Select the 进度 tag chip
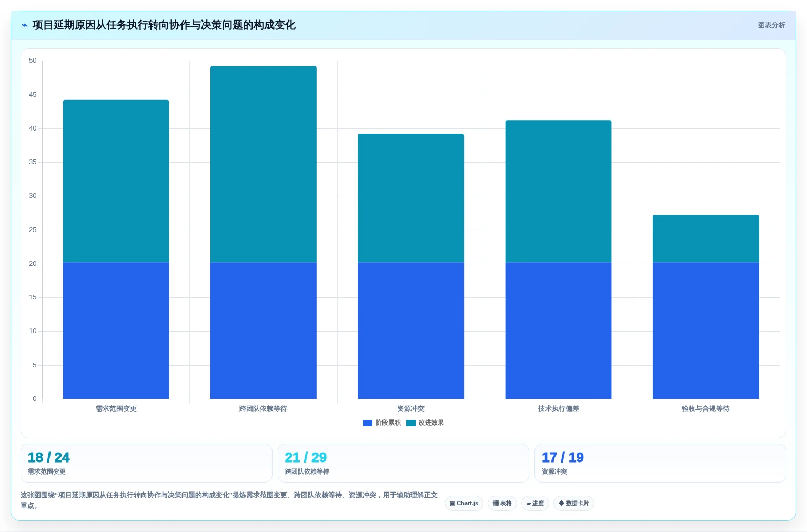The width and height of the screenshot is (807, 532). 535,504
